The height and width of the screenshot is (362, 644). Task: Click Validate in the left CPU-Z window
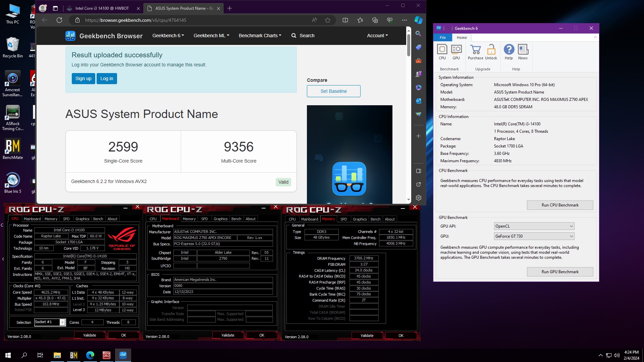coord(90,335)
